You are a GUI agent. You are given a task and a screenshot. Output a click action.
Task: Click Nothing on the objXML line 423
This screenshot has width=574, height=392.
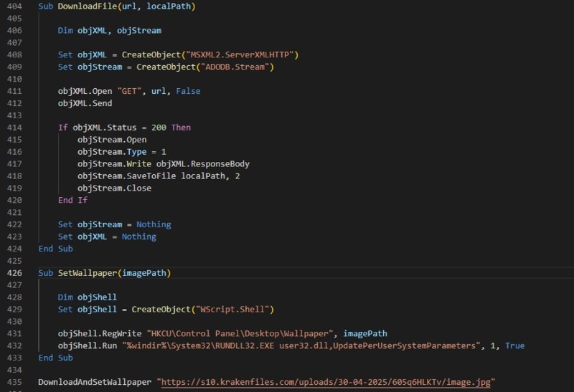[x=138, y=236]
